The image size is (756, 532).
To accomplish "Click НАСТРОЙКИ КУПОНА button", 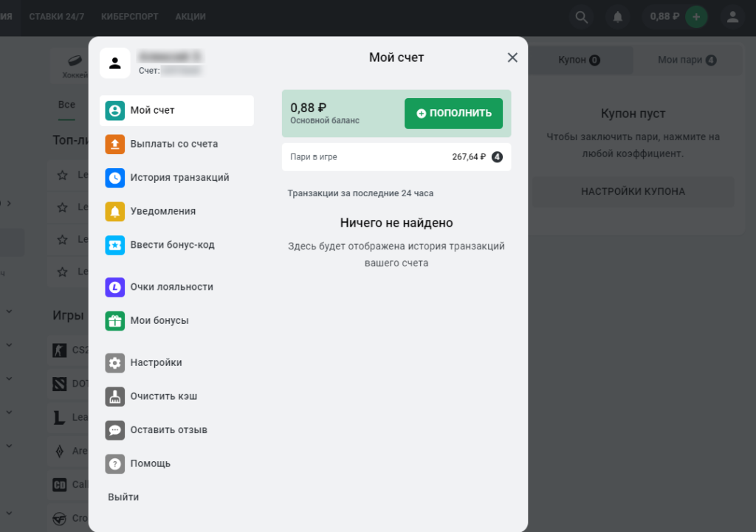I will [x=633, y=191].
